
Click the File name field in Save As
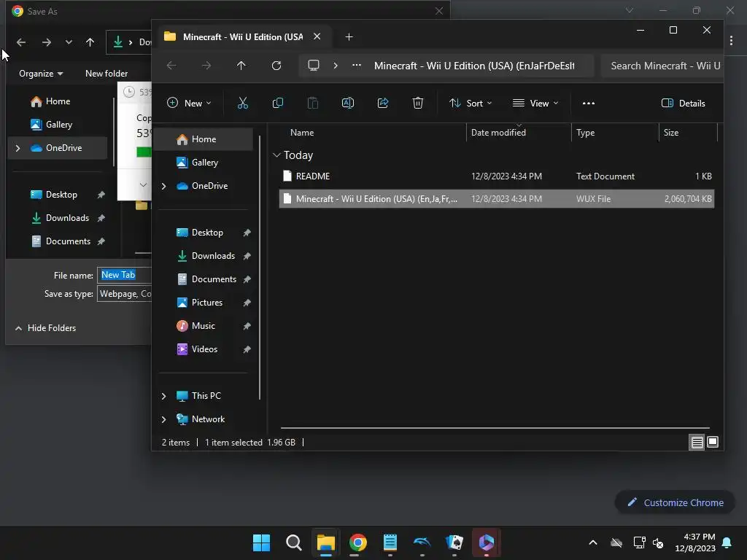pyautogui.click(x=124, y=275)
